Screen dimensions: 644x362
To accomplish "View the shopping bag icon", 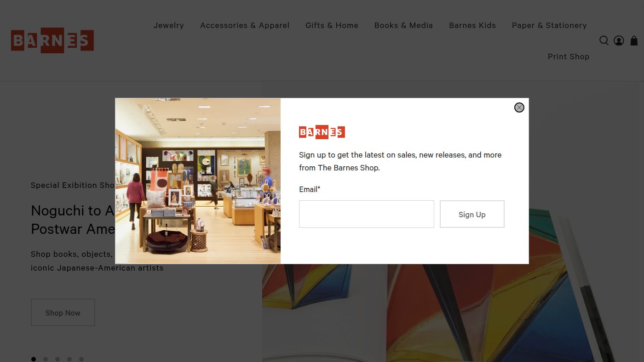I will pos(634,40).
